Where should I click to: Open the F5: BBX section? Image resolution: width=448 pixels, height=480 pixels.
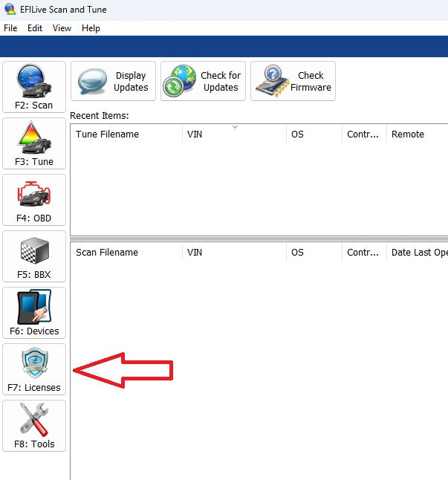[x=34, y=256]
